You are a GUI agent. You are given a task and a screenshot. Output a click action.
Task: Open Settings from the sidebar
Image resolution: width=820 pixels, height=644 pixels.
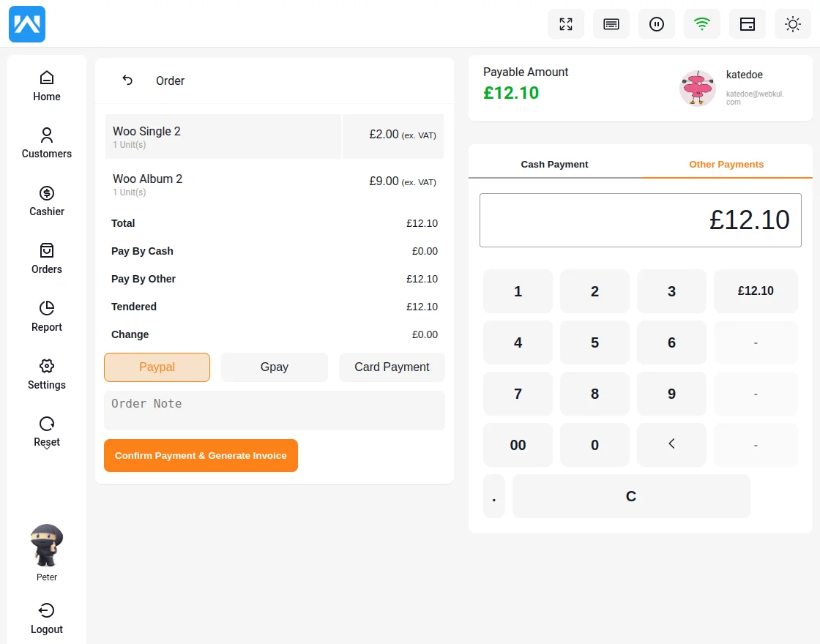click(46, 374)
